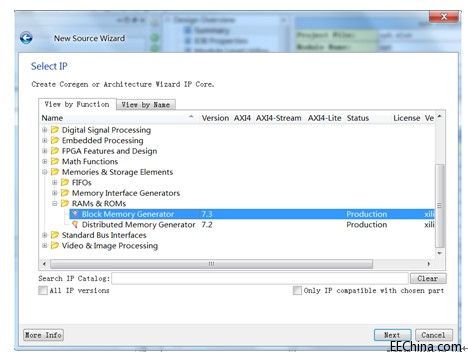Click the horizontal scrollbar thumb

pos(211,264)
